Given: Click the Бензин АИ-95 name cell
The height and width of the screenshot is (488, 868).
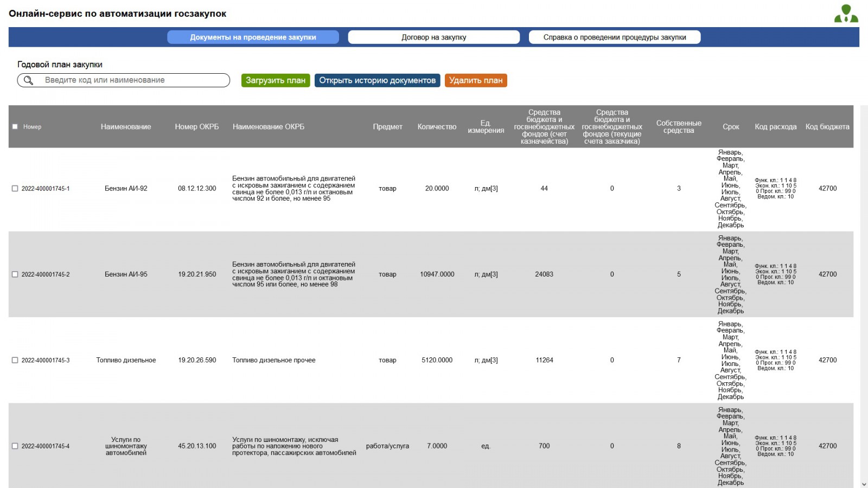Looking at the screenshot, I should click(126, 274).
